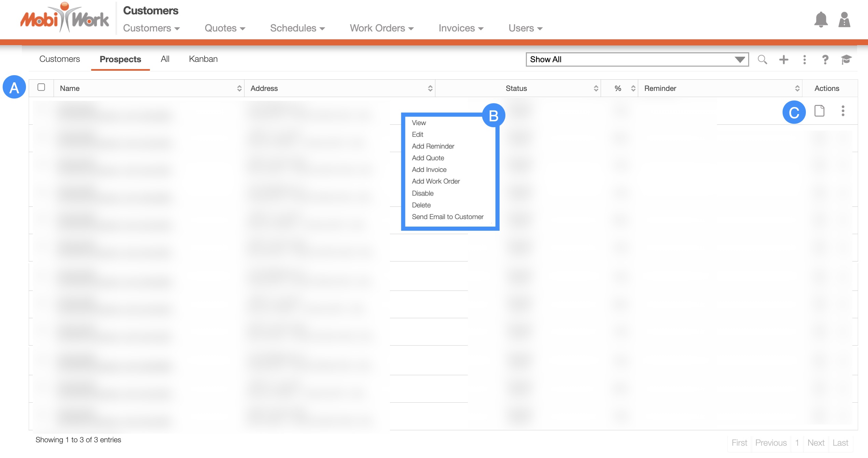Select Add Quote from context menu
The width and height of the screenshot is (868, 458).
[x=428, y=158]
